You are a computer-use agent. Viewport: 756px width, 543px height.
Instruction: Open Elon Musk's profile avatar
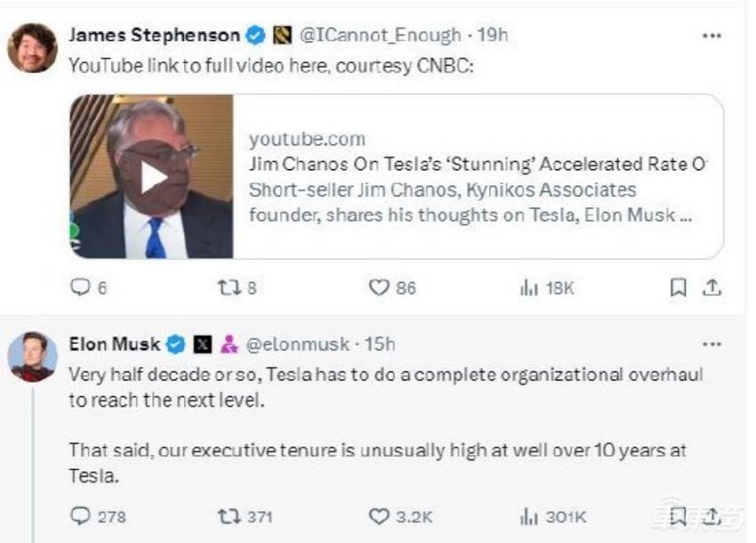click(33, 357)
